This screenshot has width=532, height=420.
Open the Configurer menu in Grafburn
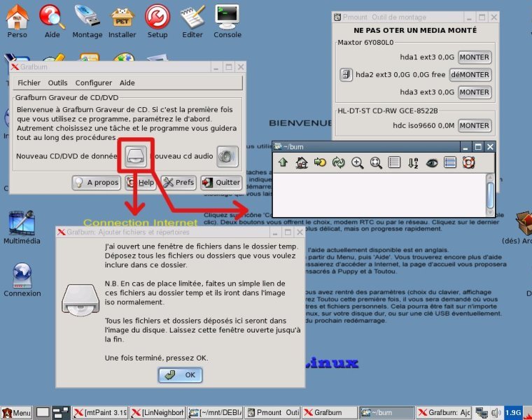[x=93, y=83]
